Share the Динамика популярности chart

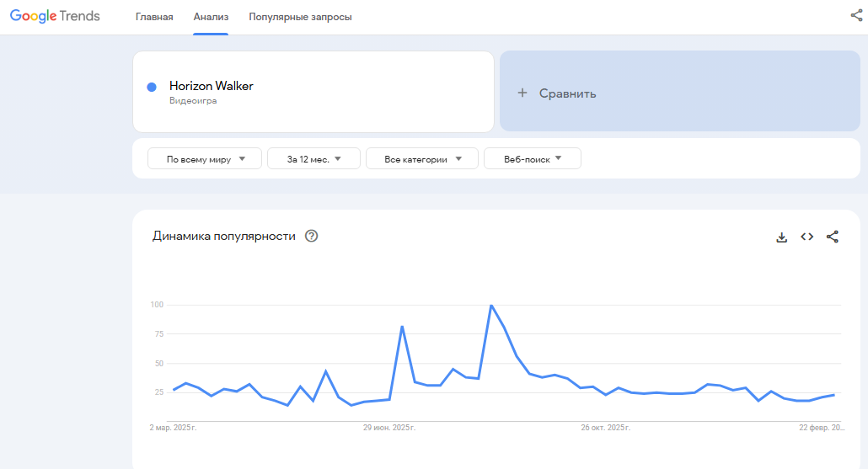click(x=833, y=237)
